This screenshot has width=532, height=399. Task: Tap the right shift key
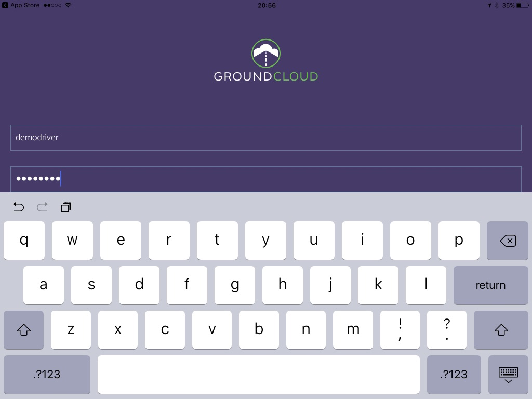point(501,330)
